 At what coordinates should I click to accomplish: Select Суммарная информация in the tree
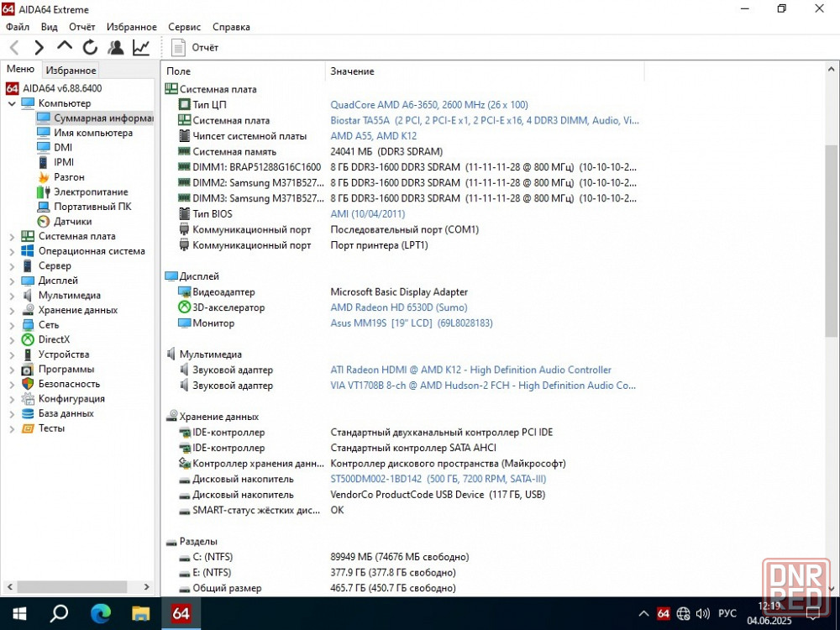[x=95, y=118]
